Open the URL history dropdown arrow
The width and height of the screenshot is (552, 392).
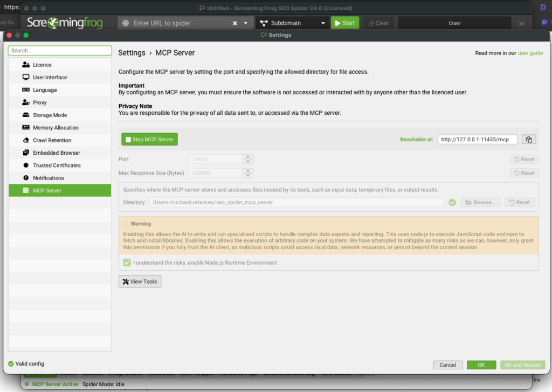tap(246, 23)
